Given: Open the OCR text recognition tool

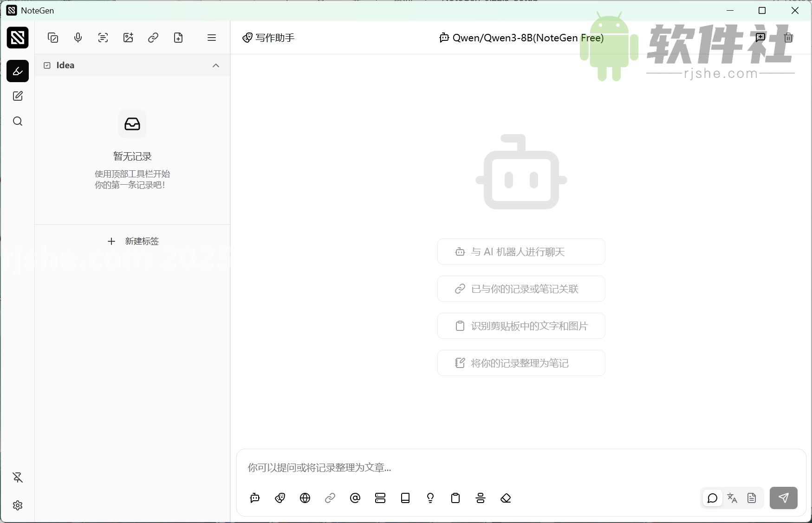Looking at the screenshot, I should tap(103, 38).
